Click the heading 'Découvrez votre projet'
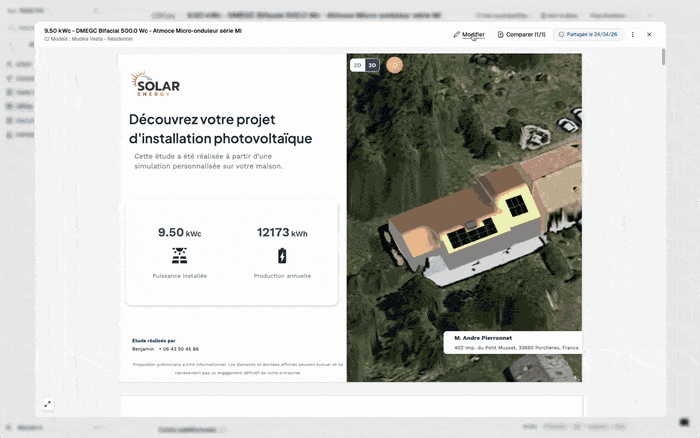This screenshot has height=438, width=700. pyautogui.click(x=202, y=120)
